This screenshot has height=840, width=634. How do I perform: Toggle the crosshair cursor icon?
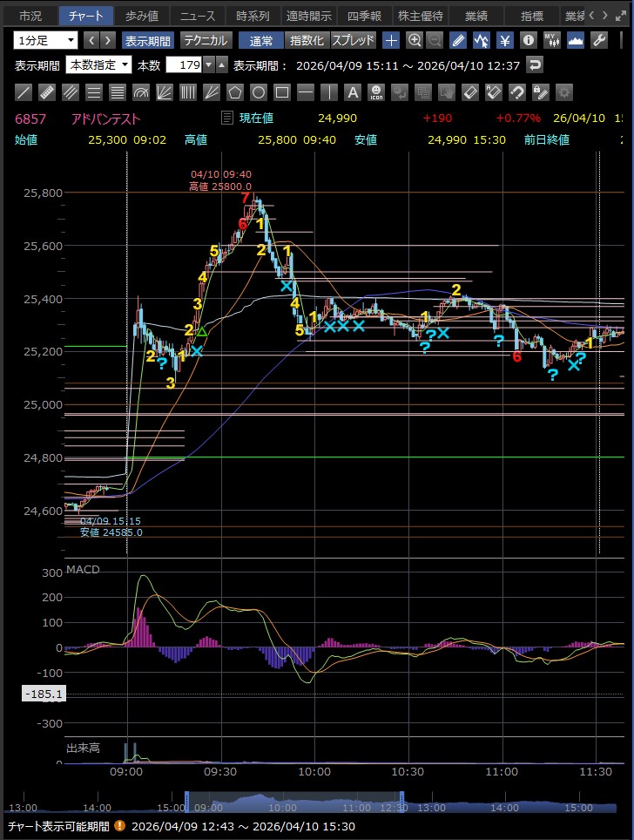pyautogui.click(x=391, y=40)
